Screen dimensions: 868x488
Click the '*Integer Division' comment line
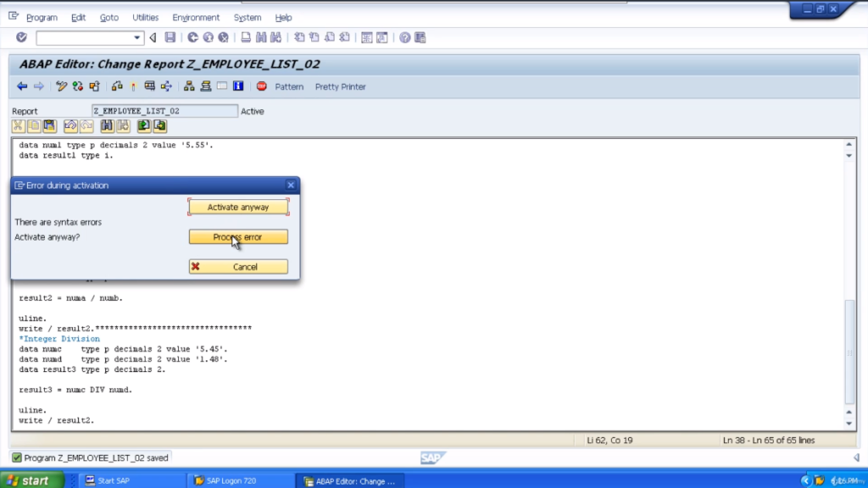click(60, 339)
